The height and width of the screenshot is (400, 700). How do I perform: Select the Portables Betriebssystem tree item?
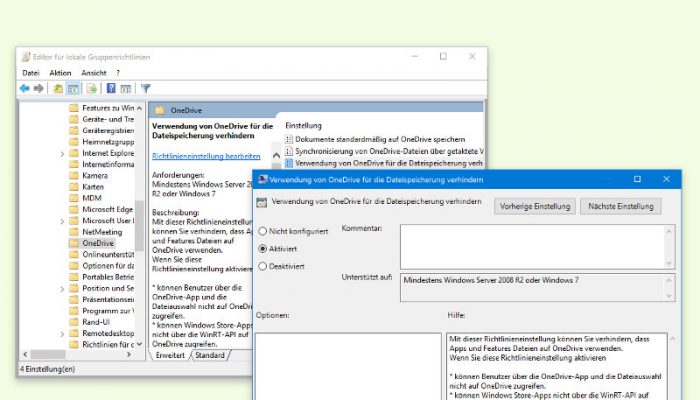pos(108,277)
